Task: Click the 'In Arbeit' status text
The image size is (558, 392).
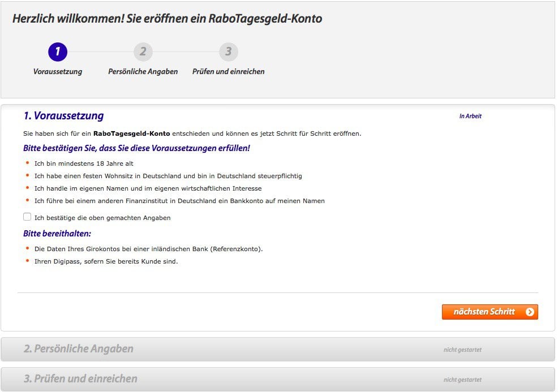Action: tap(470, 116)
